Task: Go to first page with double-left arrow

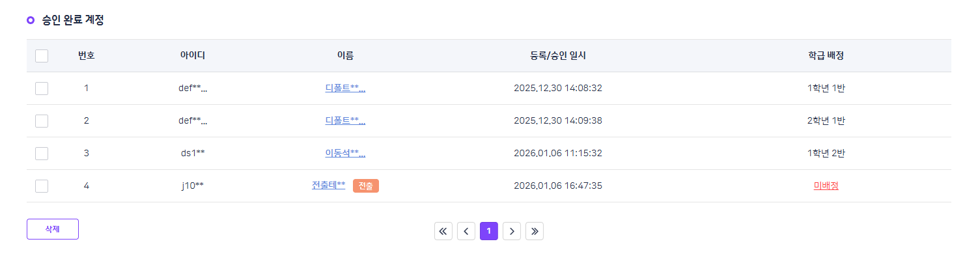Action: pos(443,231)
